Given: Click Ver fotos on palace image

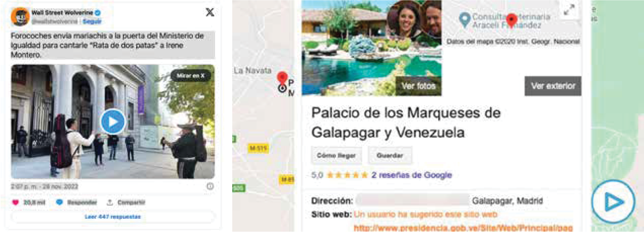Looking at the screenshot, I should 418,86.
